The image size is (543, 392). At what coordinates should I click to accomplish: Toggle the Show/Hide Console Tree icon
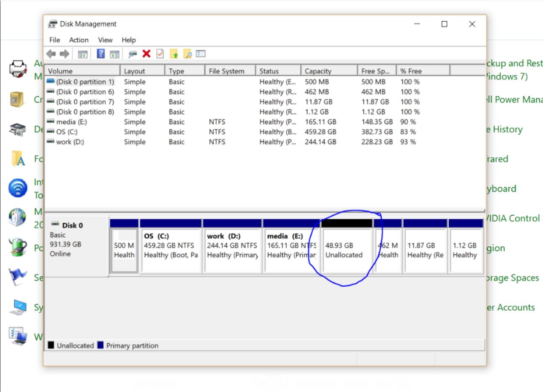click(82, 54)
